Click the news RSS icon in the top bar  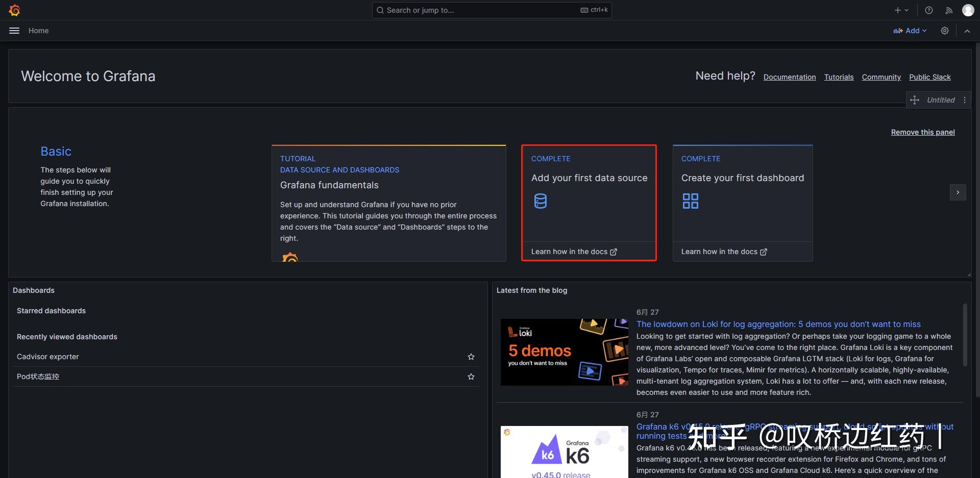(948, 10)
